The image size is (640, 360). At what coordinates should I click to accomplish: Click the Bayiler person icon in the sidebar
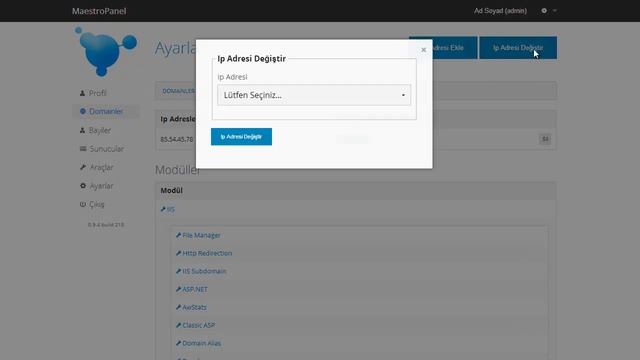click(x=82, y=130)
